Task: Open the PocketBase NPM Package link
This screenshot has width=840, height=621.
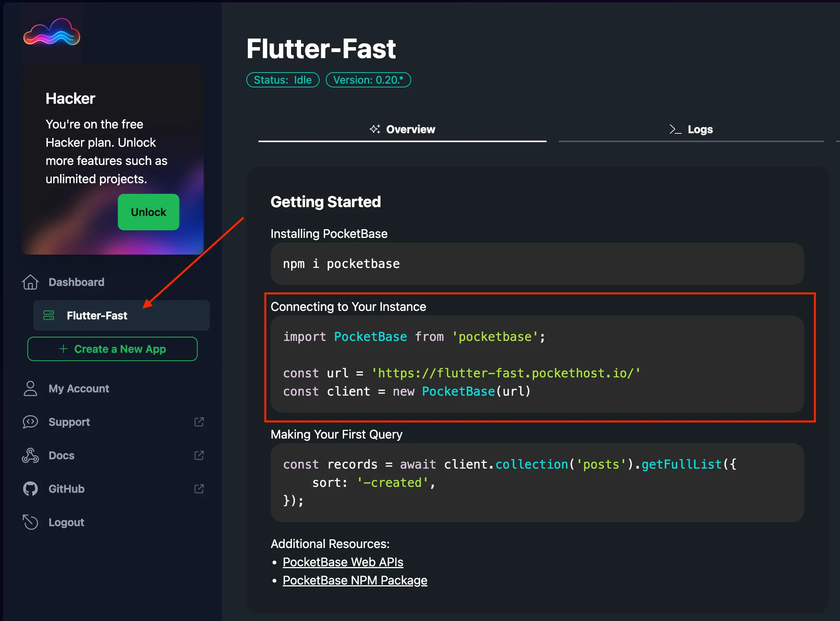Action: 355,580
